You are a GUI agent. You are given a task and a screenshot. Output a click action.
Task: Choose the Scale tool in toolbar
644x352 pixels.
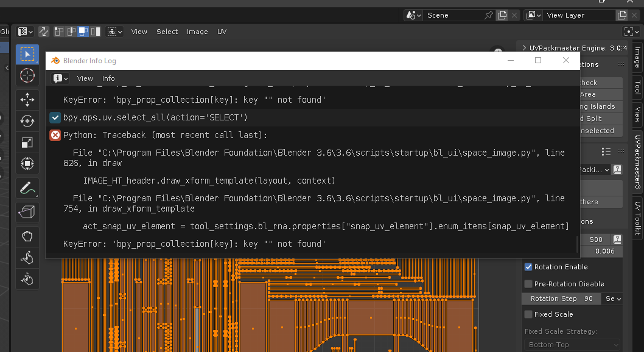[27, 142]
